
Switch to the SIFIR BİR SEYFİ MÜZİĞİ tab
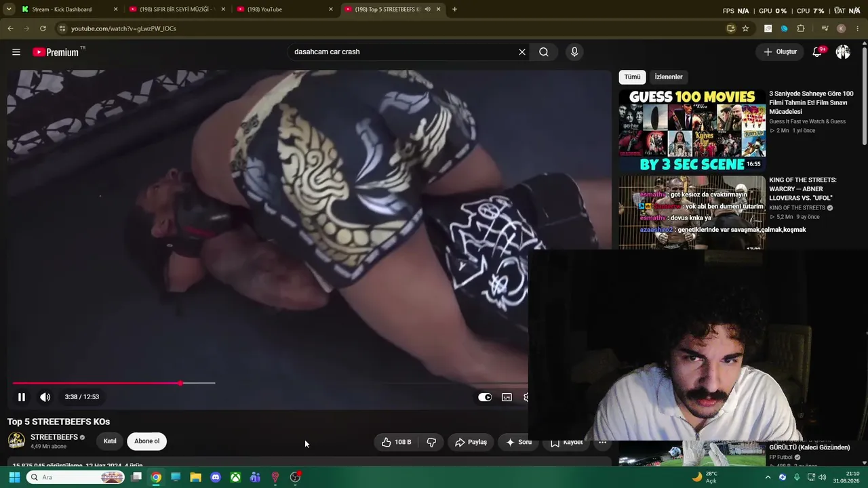point(176,9)
